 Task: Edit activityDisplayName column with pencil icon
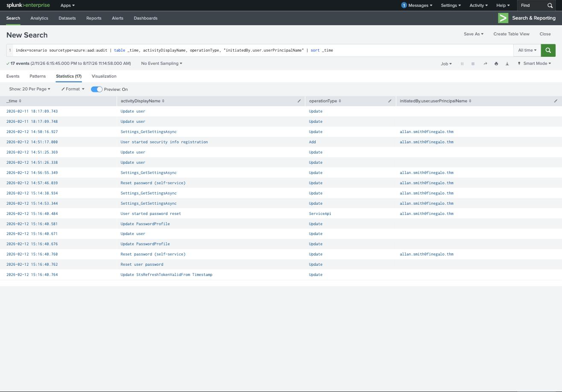click(x=299, y=101)
